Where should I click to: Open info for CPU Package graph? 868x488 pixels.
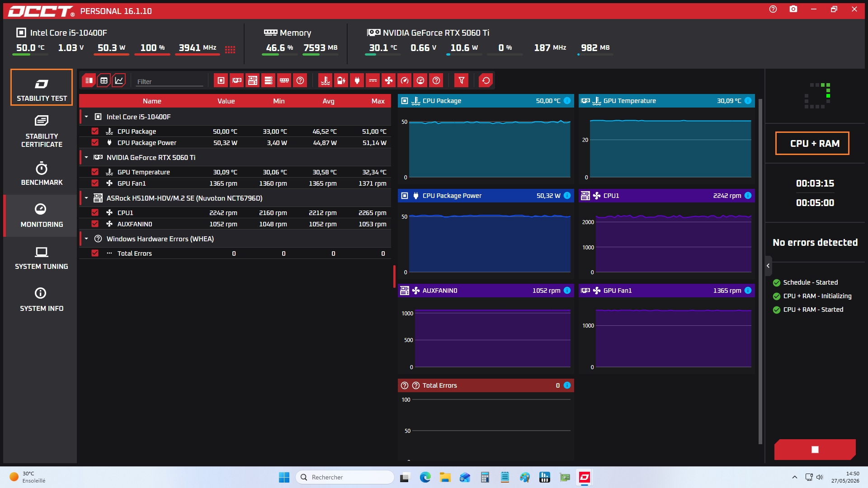point(567,101)
